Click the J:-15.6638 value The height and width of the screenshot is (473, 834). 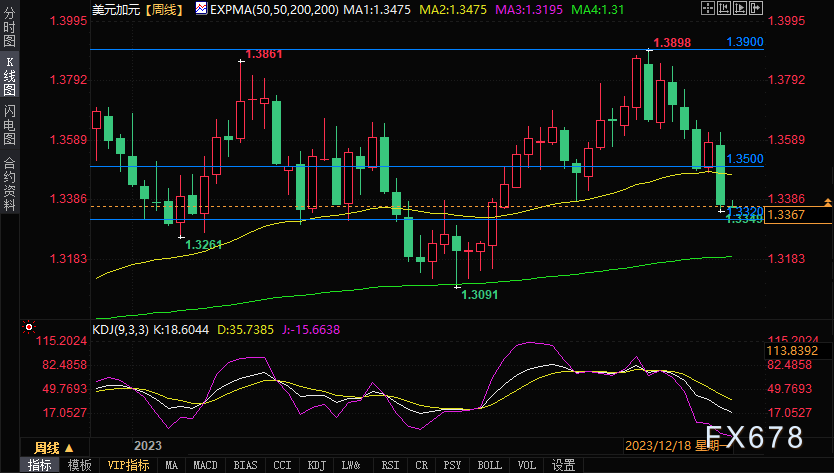[311, 330]
